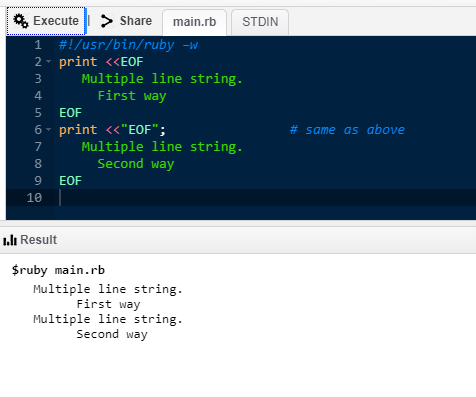Viewport: 476px width, 397px height.
Task: Click the 'print <<EOF' code on line 2
Action: point(101,62)
